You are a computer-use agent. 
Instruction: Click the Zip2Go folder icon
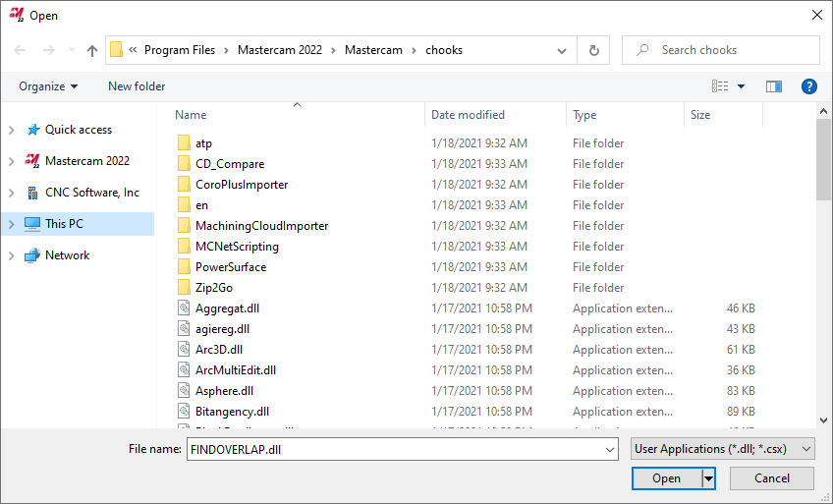pos(184,288)
